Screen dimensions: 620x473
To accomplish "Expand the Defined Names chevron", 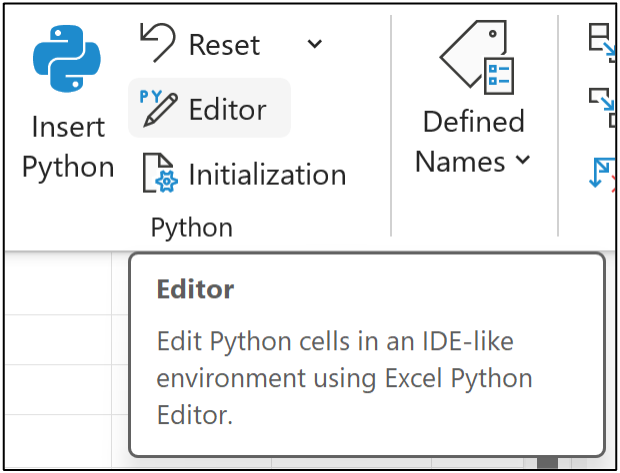I will [x=523, y=161].
